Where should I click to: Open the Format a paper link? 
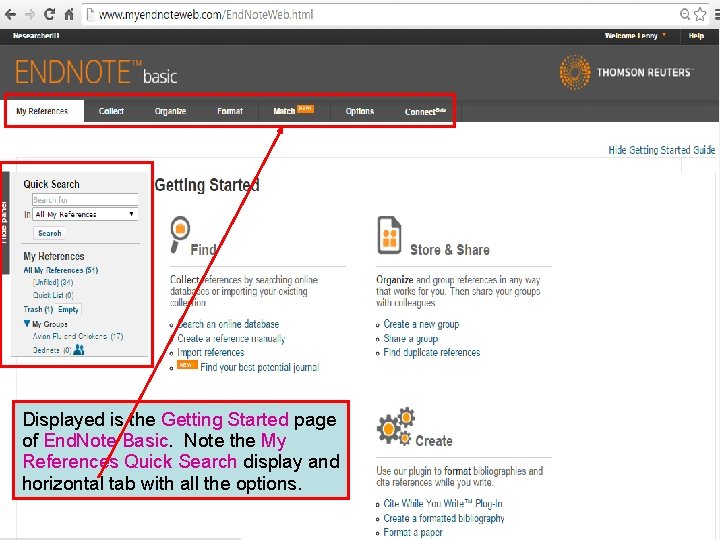coord(413,533)
